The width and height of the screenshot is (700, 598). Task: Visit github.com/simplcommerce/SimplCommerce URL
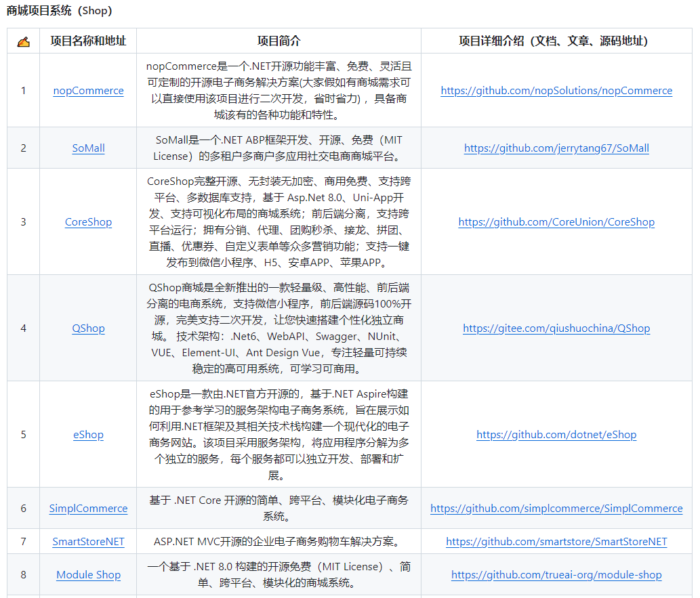[556, 509]
